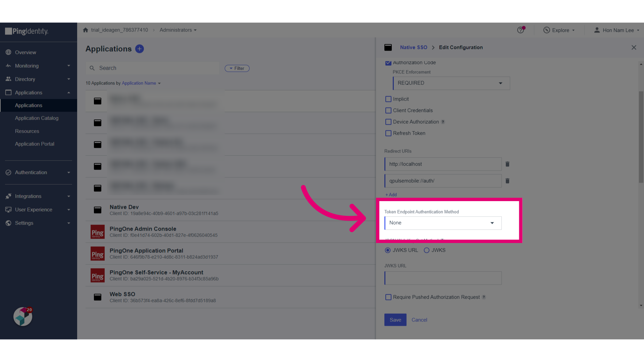Uncheck the Authorization Code checkbox

[x=388, y=63]
